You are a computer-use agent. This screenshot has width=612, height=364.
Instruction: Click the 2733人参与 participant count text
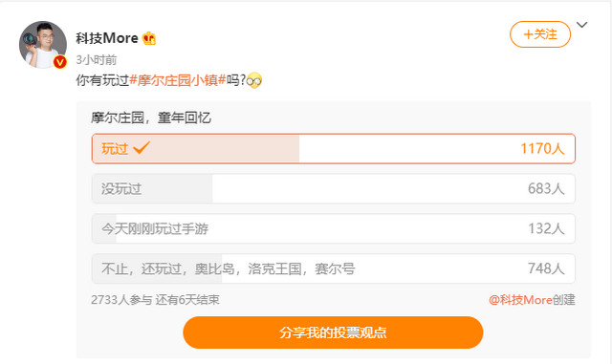click(x=121, y=300)
